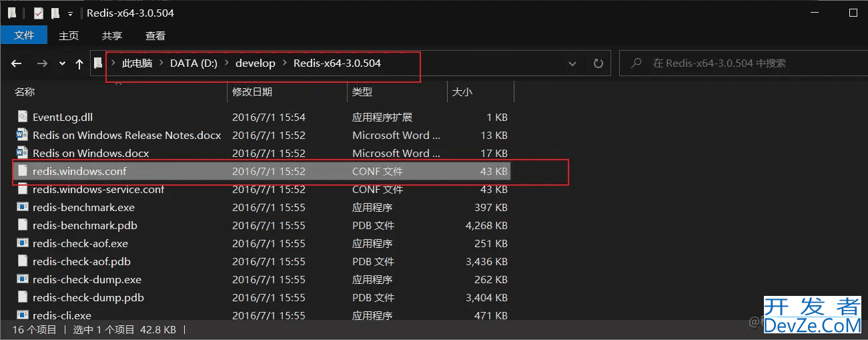Click the file name Redis on Windows.docx
Image resolution: width=868 pixels, height=340 pixels.
(91, 153)
